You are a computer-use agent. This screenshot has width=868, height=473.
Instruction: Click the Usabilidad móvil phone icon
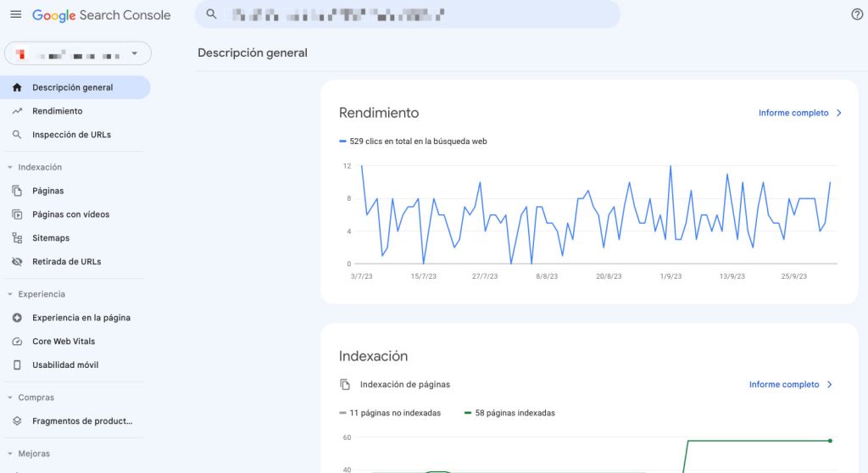tap(17, 365)
